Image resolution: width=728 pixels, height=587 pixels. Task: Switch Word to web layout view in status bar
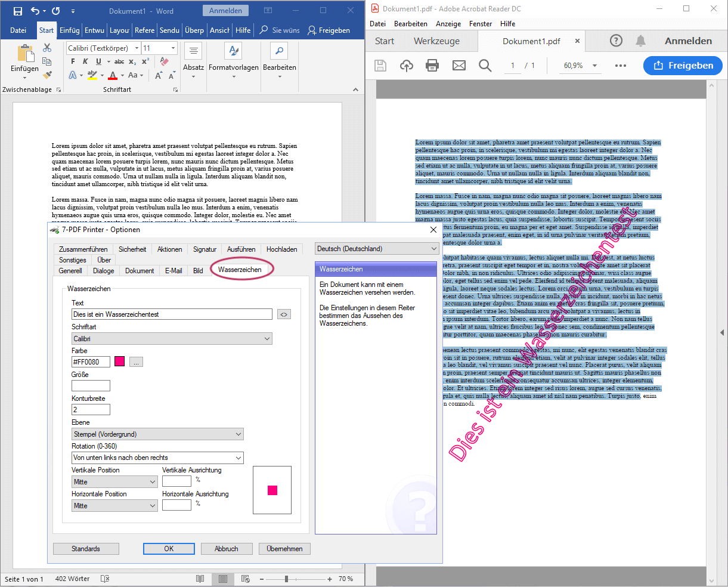click(245, 579)
